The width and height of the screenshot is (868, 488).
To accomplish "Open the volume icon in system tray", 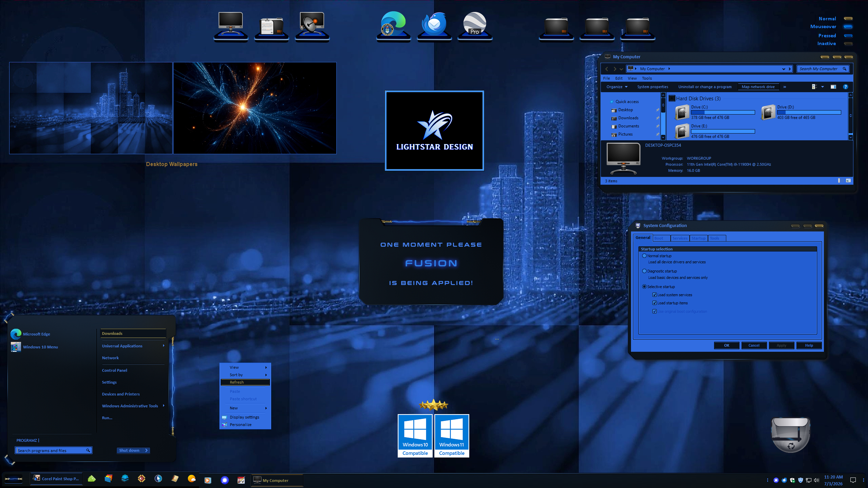I will [816, 480].
